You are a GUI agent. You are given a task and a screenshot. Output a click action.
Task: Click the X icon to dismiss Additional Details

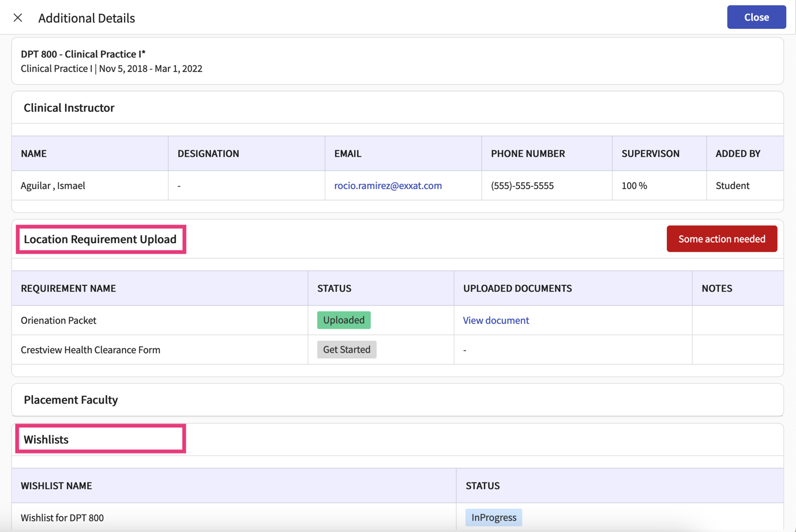[18, 17]
